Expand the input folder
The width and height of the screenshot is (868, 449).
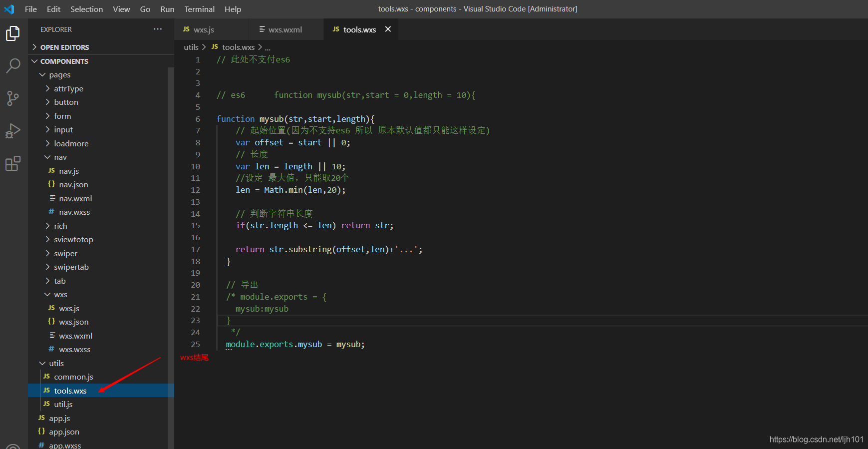(101, 129)
